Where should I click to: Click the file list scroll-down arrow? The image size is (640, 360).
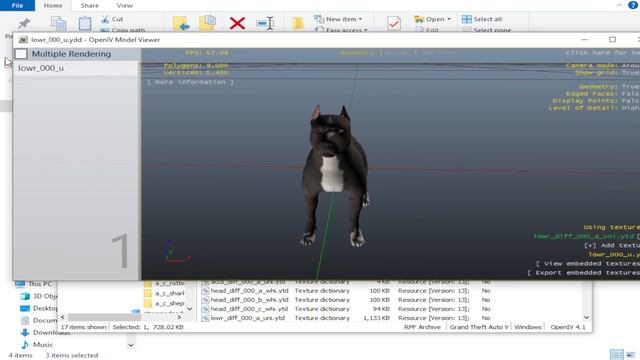click(587, 318)
